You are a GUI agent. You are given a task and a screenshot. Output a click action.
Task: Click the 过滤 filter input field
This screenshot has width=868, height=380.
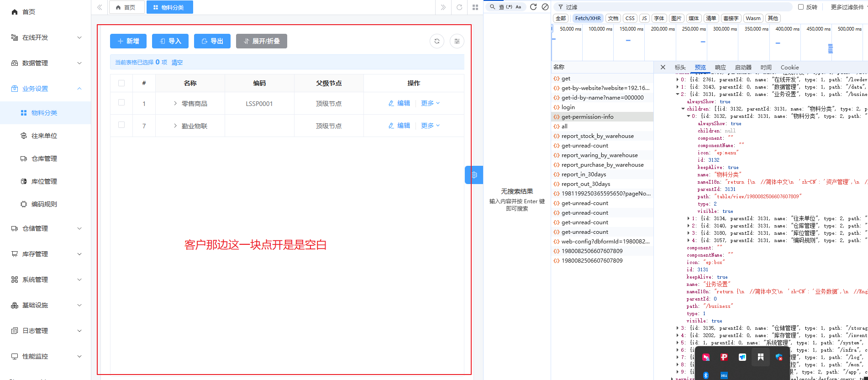676,7
